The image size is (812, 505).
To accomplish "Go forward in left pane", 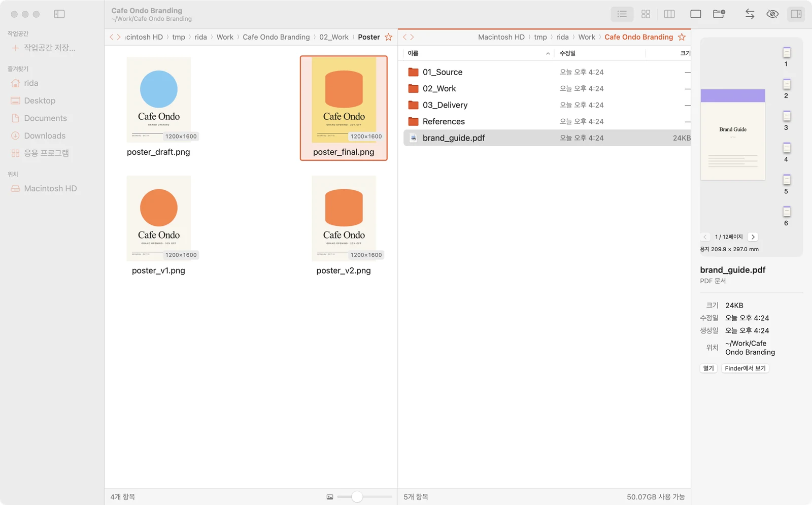I will pos(119,37).
